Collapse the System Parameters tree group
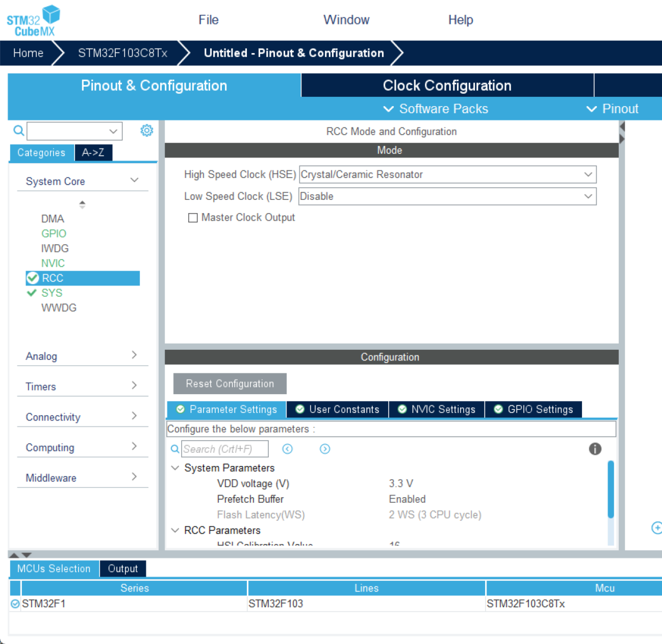 tap(175, 468)
